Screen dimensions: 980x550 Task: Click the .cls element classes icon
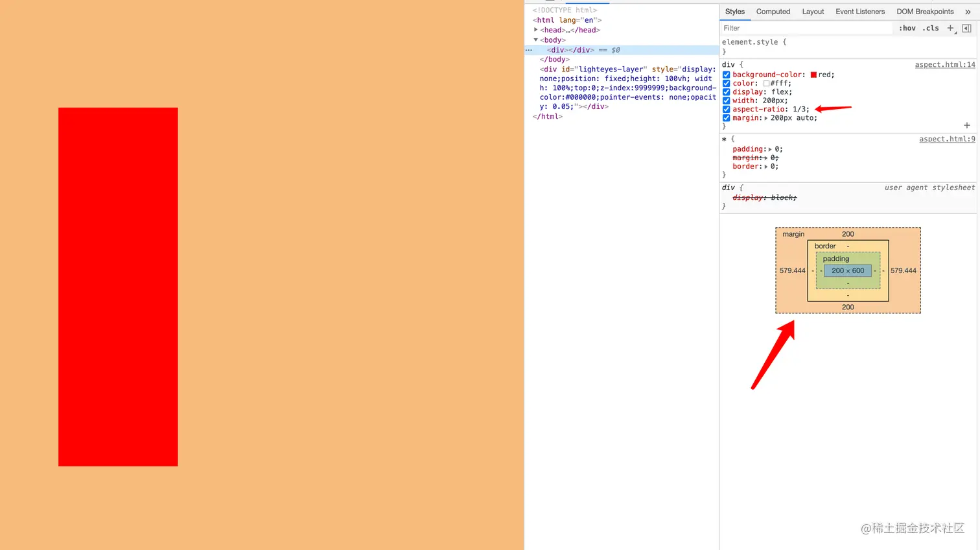click(x=931, y=28)
